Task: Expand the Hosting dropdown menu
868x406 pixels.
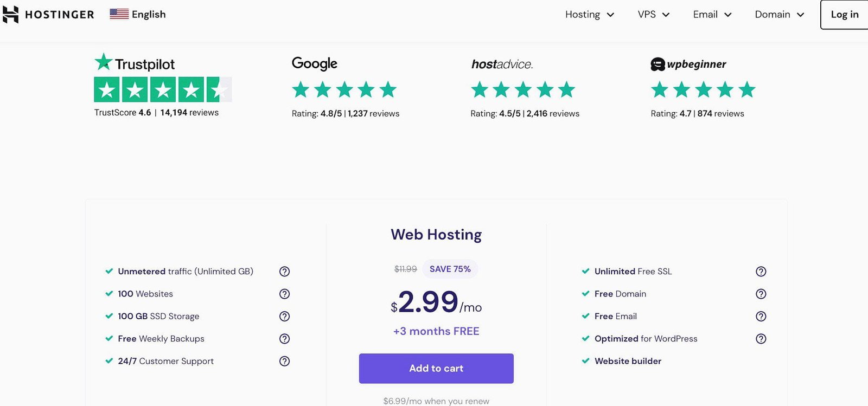Action: 590,15
